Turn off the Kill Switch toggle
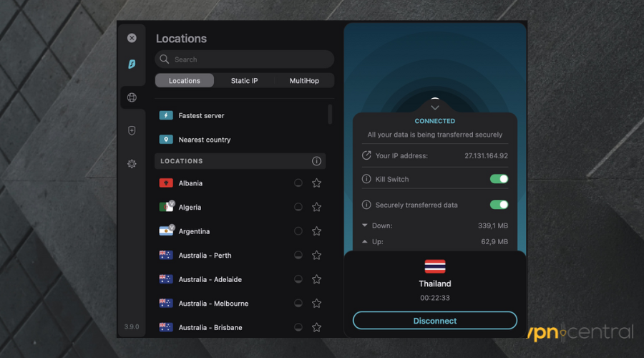Viewport: 644px width, 358px height. click(x=499, y=179)
